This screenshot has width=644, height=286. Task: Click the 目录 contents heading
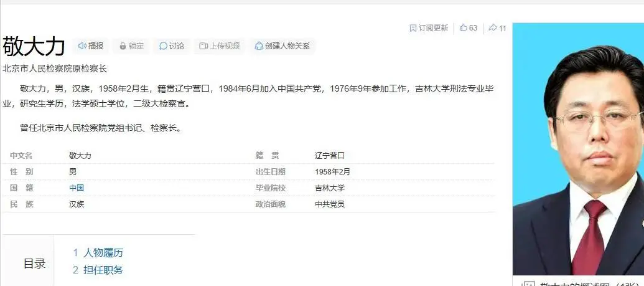[x=34, y=264]
